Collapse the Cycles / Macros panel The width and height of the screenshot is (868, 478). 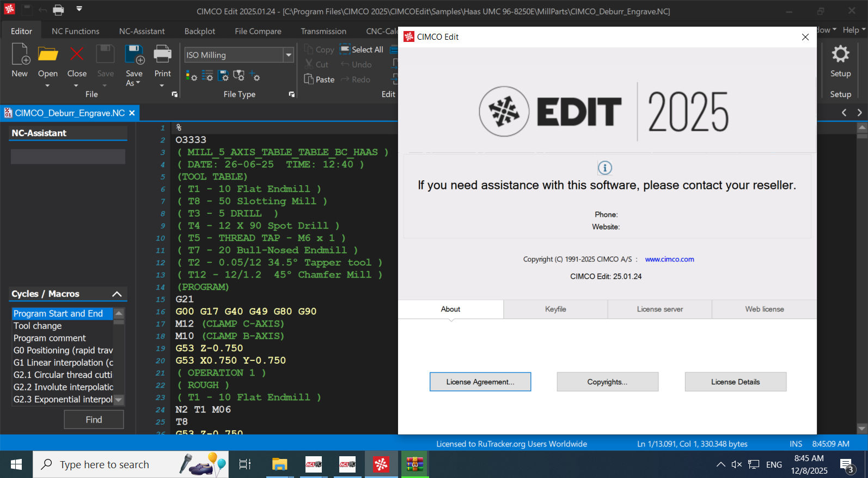[x=117, y=294]
